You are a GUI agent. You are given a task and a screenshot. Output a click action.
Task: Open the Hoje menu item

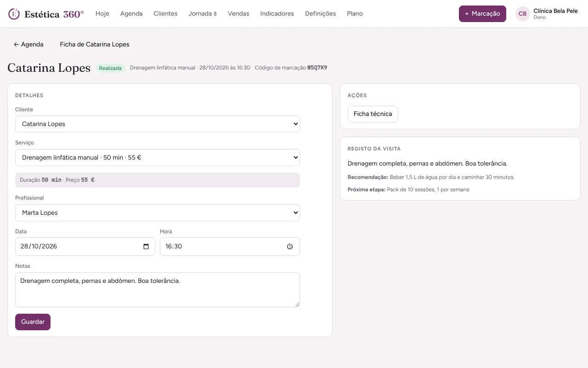[x=102, y=14]
